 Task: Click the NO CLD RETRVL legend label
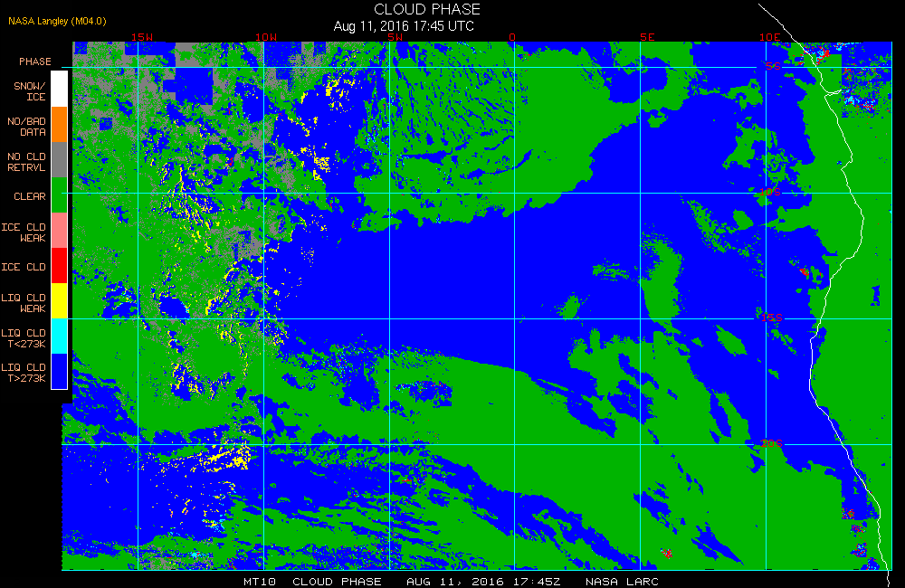(x=26, y=162)
